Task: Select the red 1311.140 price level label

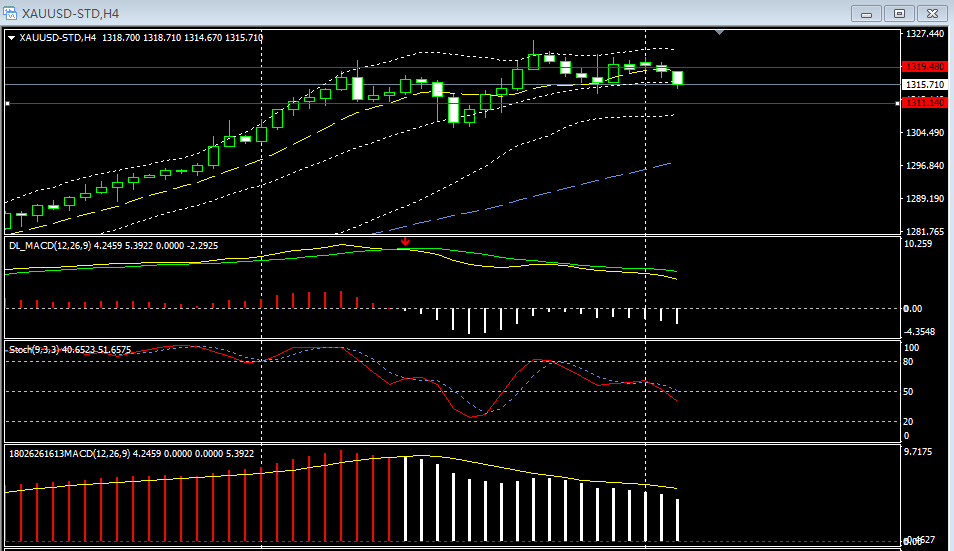Action: [x=923, y=103]
